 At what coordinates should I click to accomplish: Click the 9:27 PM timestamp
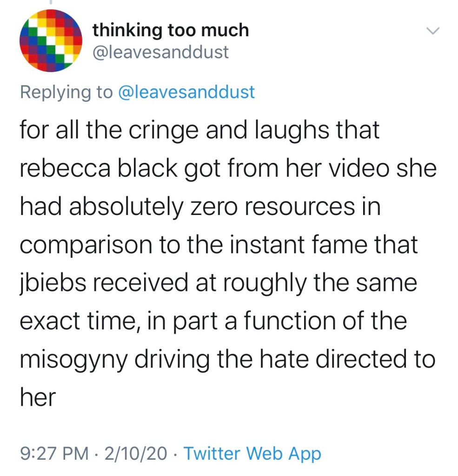[x=55, y=453]
